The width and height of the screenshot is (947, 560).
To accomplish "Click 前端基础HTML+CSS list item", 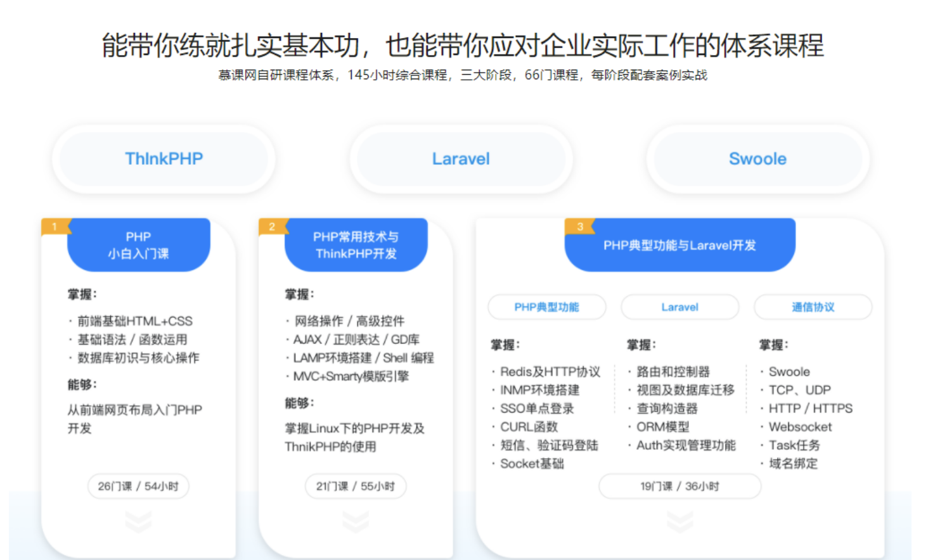I will click(x=135, y=321).
